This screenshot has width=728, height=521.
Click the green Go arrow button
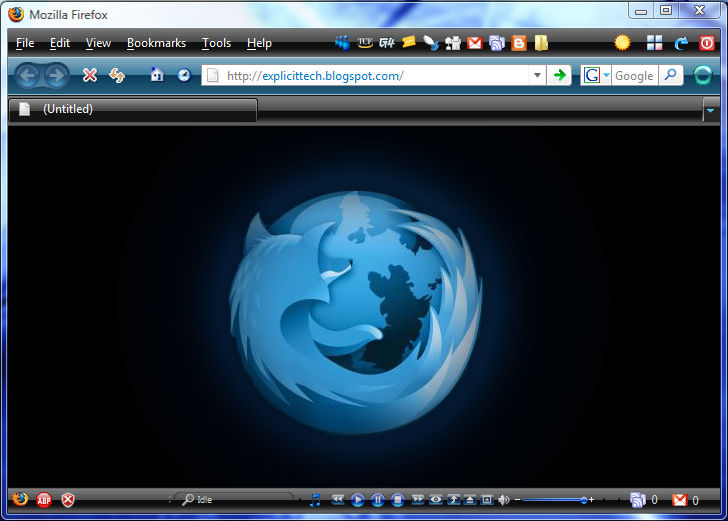click(559, 75)
